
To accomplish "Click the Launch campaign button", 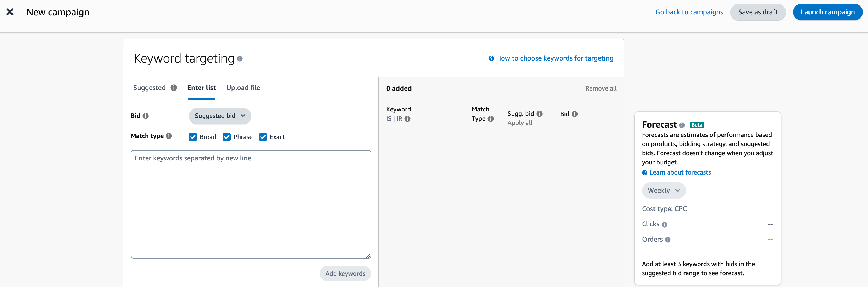I will click(x=828, y=12).
